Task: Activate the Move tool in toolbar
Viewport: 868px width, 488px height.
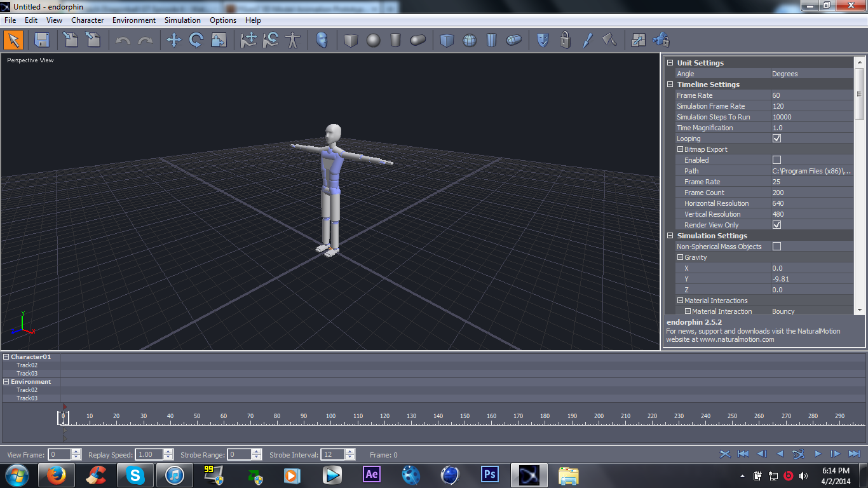Action: click(173, 40)
